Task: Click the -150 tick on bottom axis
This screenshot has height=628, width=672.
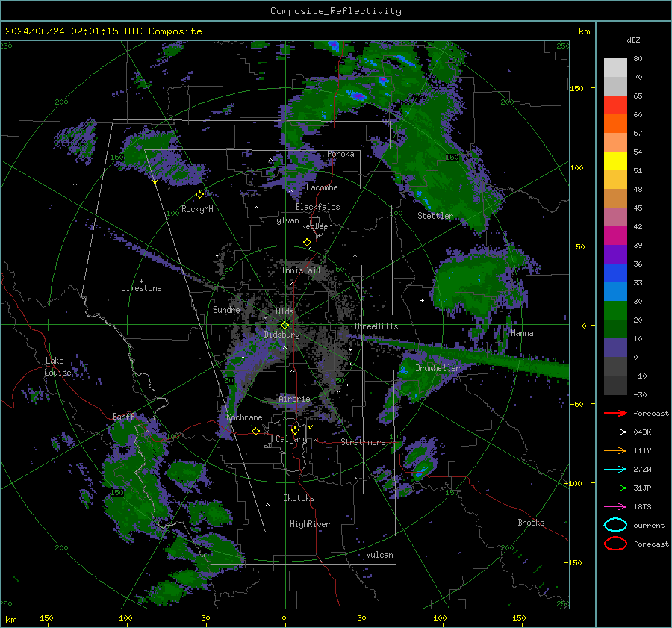Action: click(44, 618)
